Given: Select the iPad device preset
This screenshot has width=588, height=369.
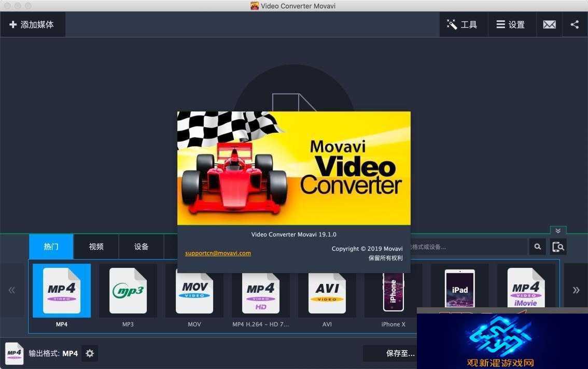Looking at the screenshot, I should 460,288.
